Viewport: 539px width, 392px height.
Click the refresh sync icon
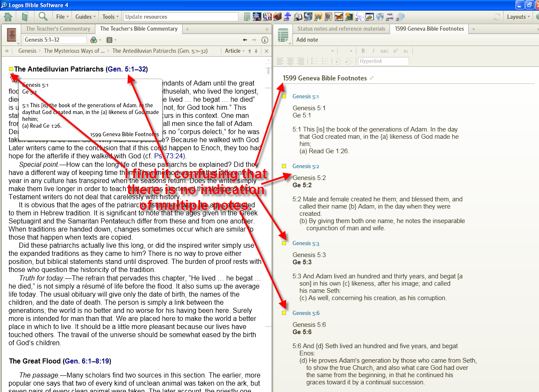tap(497, 17)
